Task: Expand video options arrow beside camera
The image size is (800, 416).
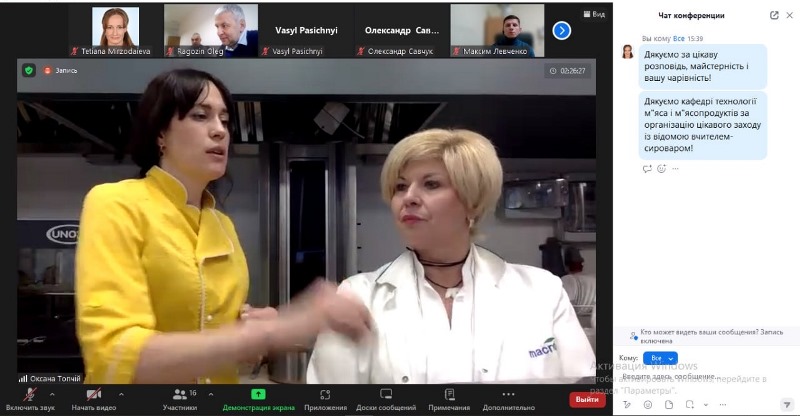Action: coord(122,393)
